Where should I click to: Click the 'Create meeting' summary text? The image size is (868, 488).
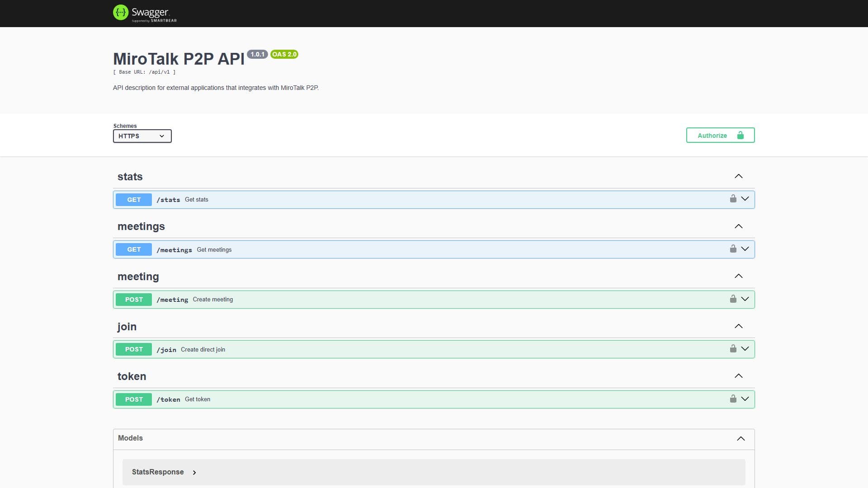click(x=213, y=299)
